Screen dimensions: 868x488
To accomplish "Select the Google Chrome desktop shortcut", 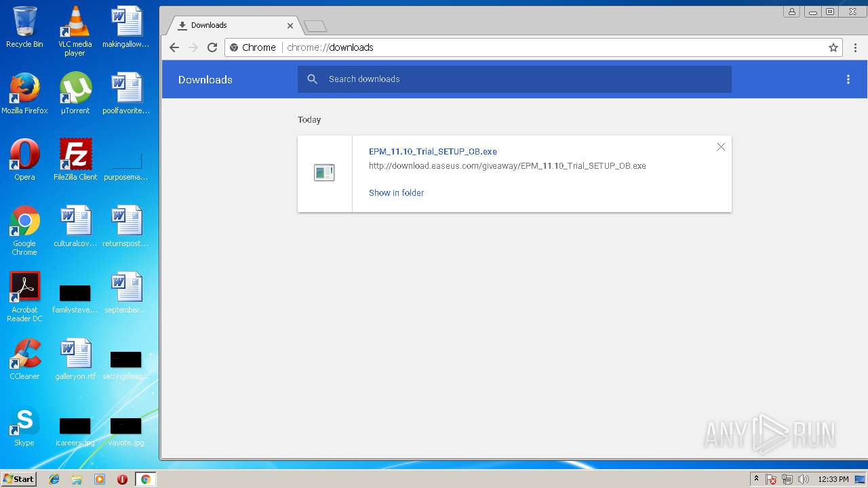I will pos(24,230).
